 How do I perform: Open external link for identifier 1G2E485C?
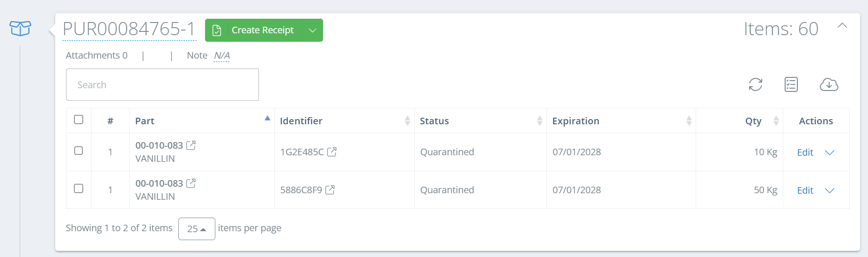332,151
